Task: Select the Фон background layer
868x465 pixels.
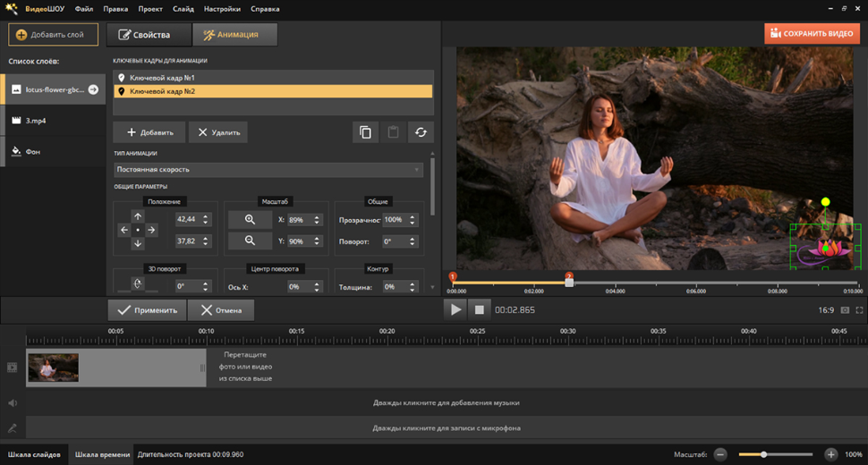Action: (53, 151)
